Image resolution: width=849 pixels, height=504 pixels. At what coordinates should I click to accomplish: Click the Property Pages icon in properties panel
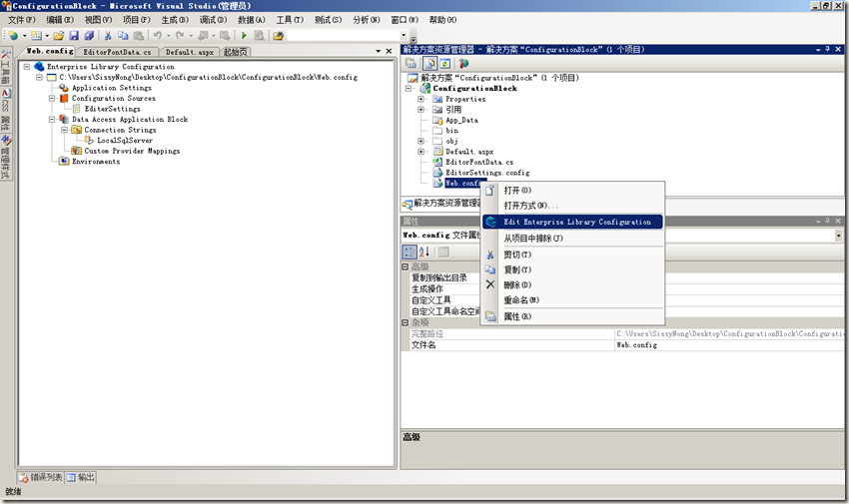(444, 252)
